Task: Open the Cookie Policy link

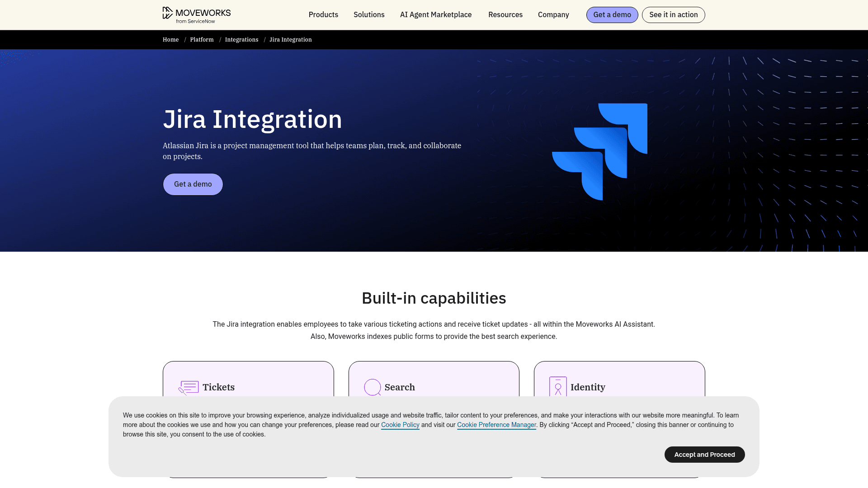Action: pos(400,425)
